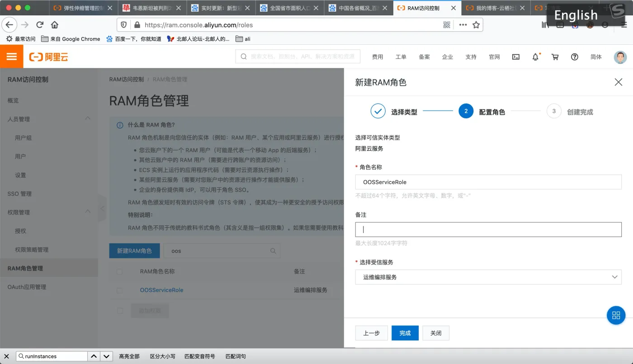Viewport: 633px width, 364px height.
Task: Toggle 匹配词句 in find bar
Action: click(236, 356)
